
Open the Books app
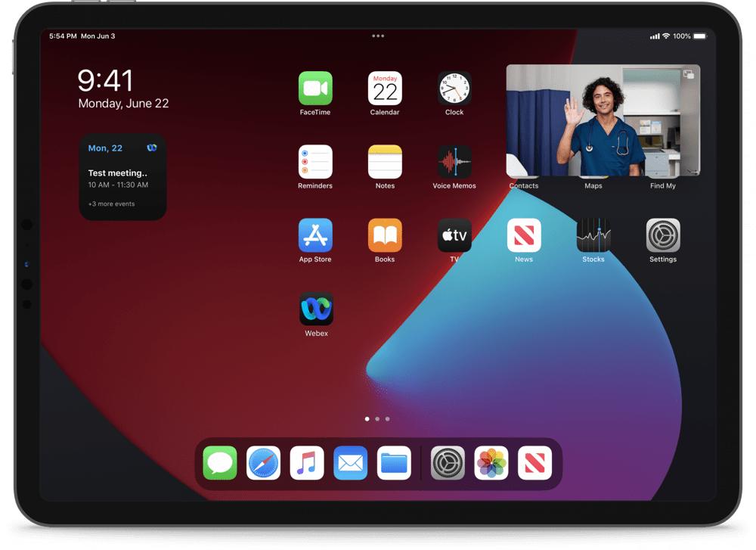click(385, 235)
